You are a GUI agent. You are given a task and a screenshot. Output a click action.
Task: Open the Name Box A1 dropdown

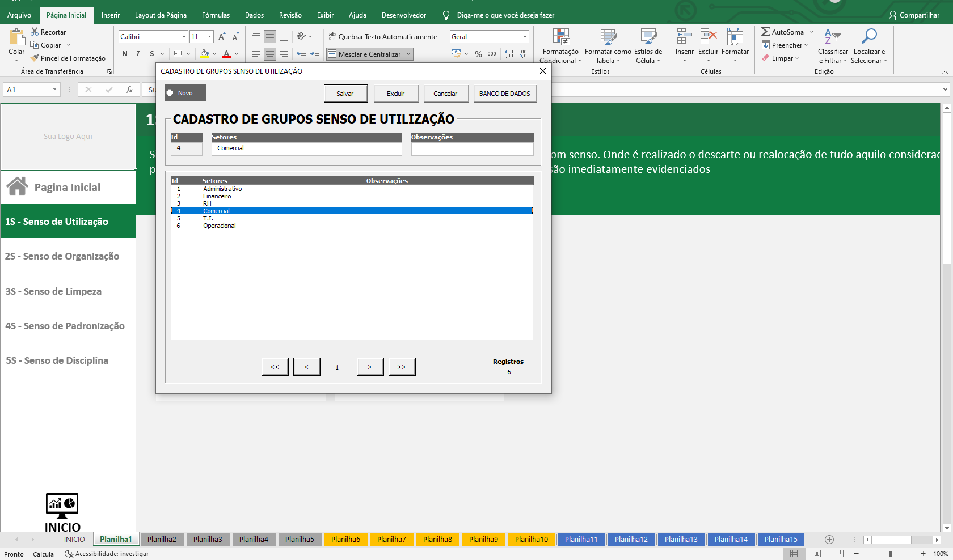point(54,90)
